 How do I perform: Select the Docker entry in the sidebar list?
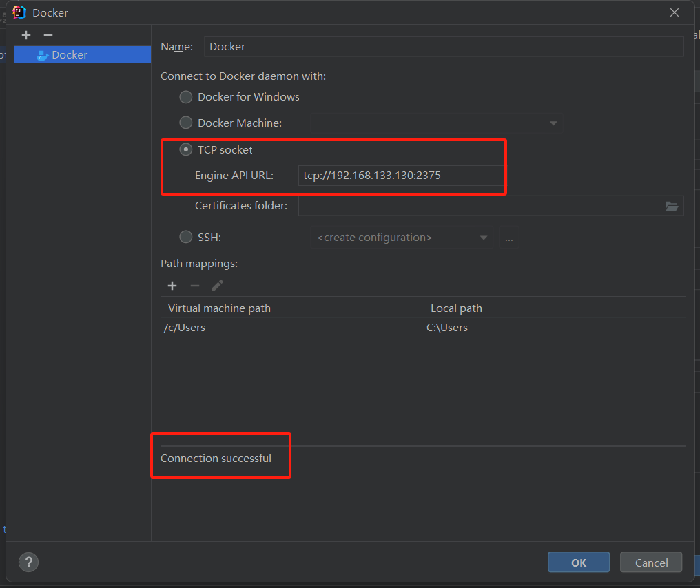pos(70,55)
